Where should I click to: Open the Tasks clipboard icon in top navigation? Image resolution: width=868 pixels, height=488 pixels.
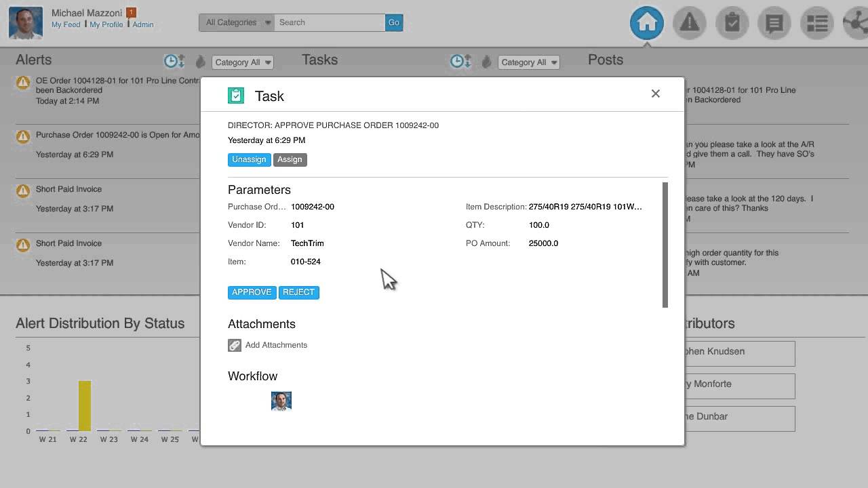click(x=732, y=23)
